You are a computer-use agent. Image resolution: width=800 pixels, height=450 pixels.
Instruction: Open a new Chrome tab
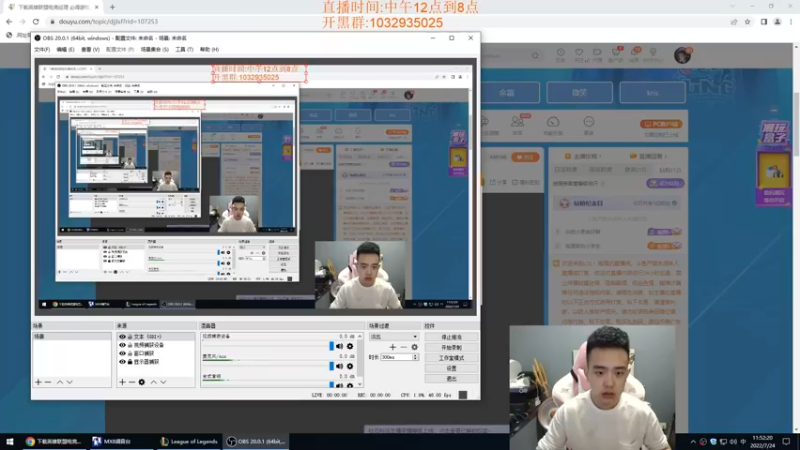[x=112, y=7]
